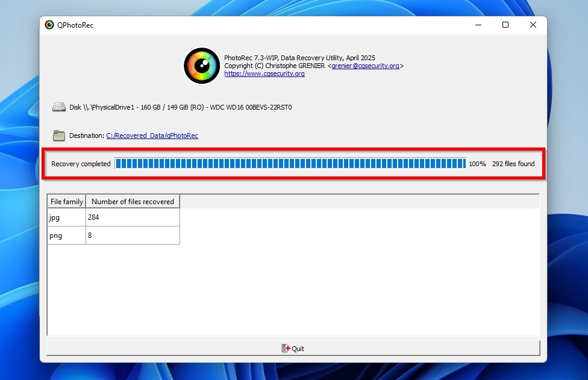588x380 pixels.
Task: Click the recovery progress bar
Action: click(x=290, y=163)
